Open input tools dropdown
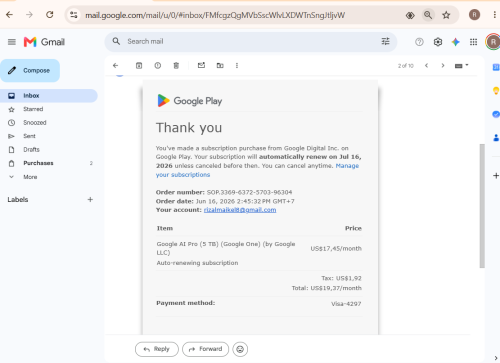 462,66
